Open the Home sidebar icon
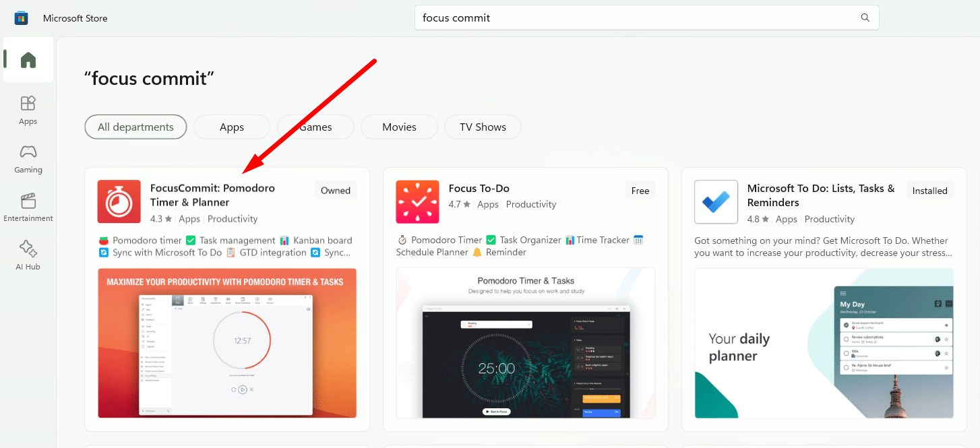Screen dimensions: 980x448 28,60
